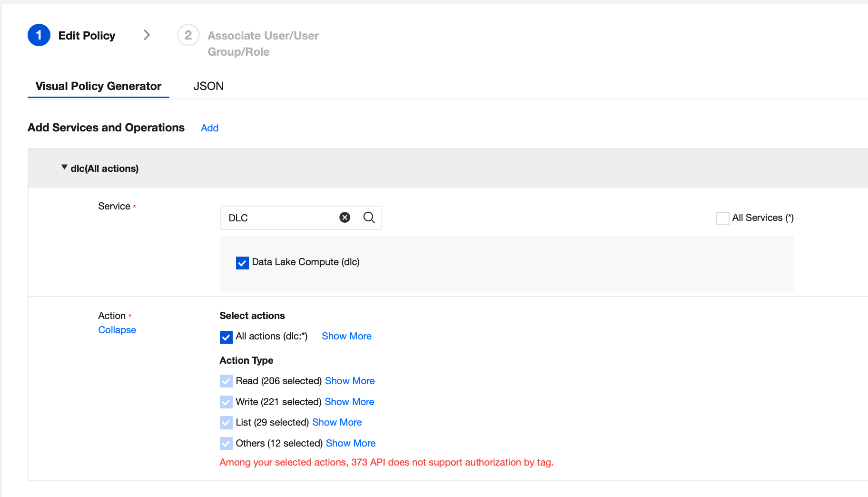Toggle the Read action type checkbox

226,381
